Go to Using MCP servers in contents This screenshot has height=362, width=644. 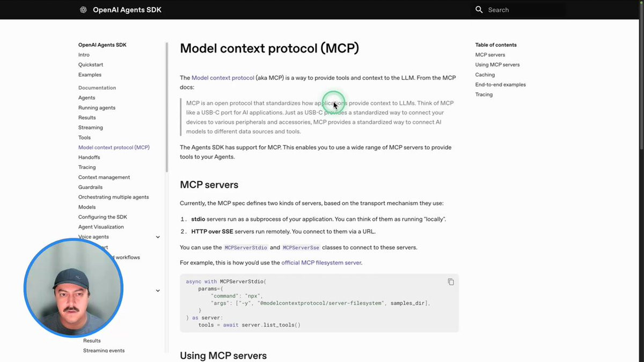coord(497,65)
